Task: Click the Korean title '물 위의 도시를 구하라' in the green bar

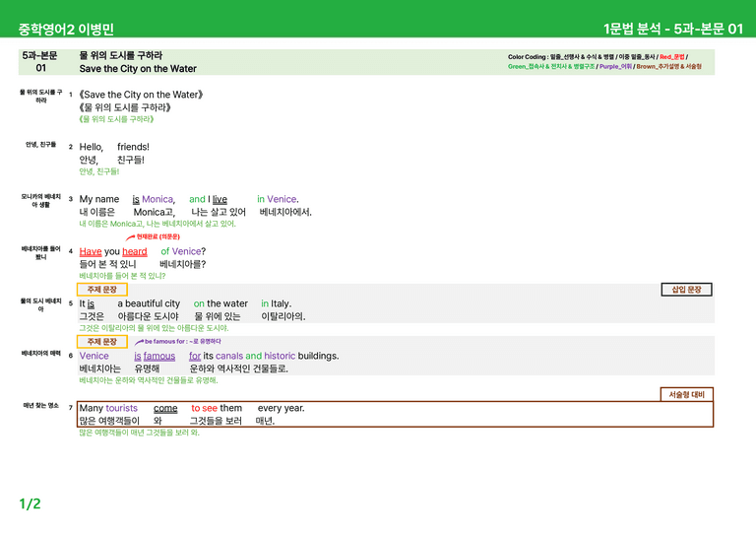Action: coord(120,55)
